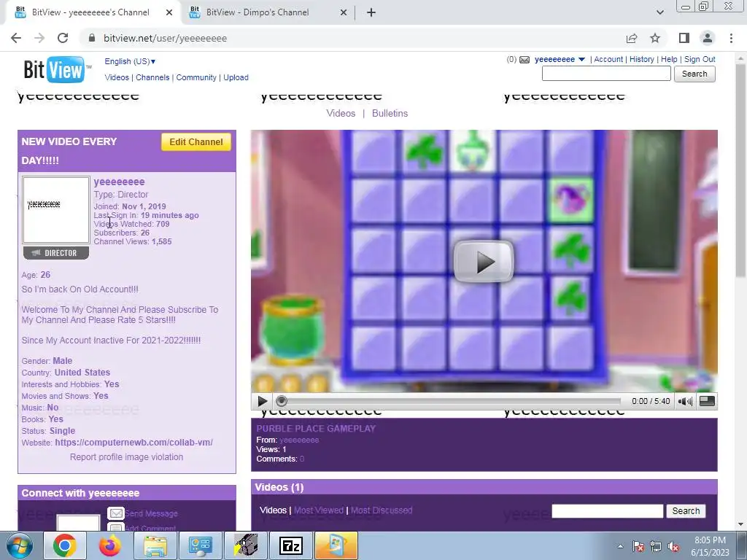Open the channel Videos section link

tap(341, 113)
